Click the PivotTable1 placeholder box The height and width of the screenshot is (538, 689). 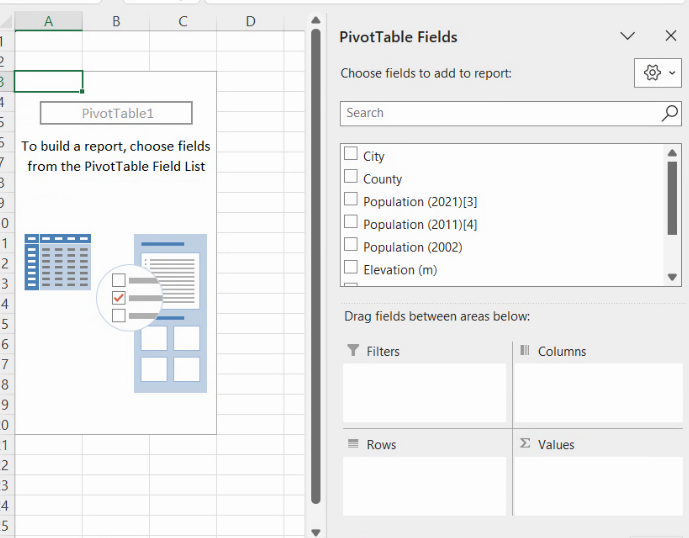coord(116,113)
